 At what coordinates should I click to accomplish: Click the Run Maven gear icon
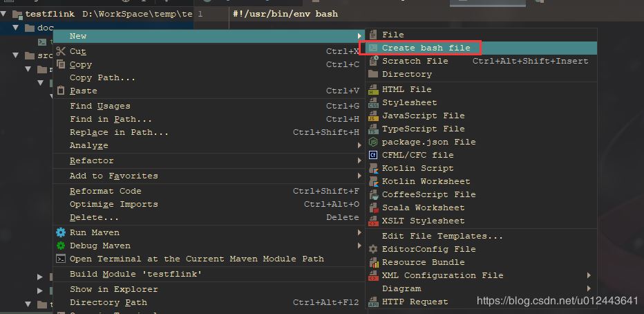(x=61, y=232)
